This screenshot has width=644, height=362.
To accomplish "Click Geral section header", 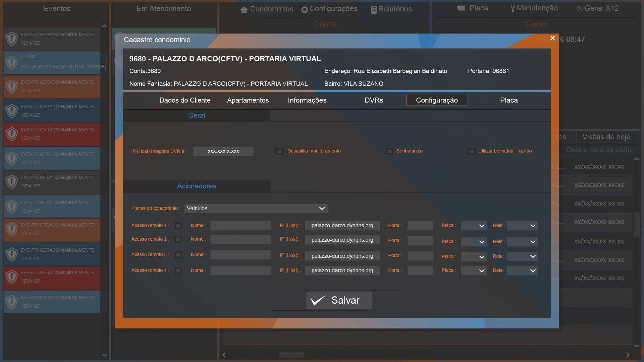I will click(197, 115).
